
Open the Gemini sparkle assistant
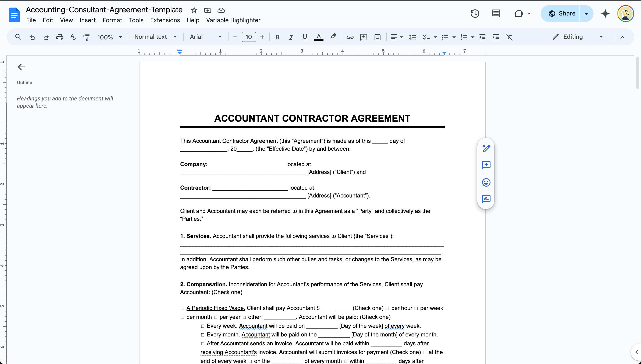605,14
